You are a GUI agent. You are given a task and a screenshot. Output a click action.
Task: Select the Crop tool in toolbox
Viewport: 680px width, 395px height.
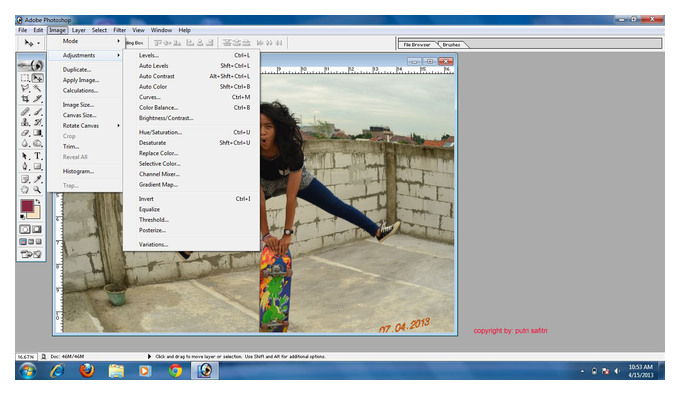pyautogui.click(x=25, y=99)
